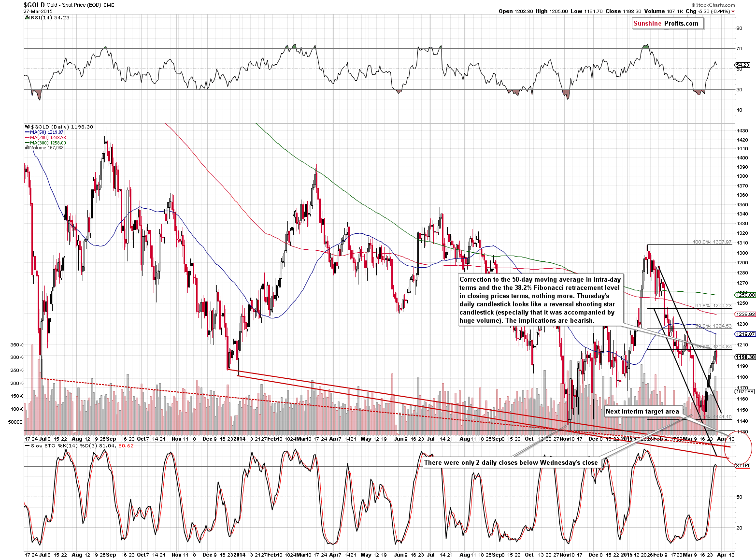756x559 pixels.
Task: Click the 'Correction to the 50-day moving average' annotation
Action: click(541, 300)
